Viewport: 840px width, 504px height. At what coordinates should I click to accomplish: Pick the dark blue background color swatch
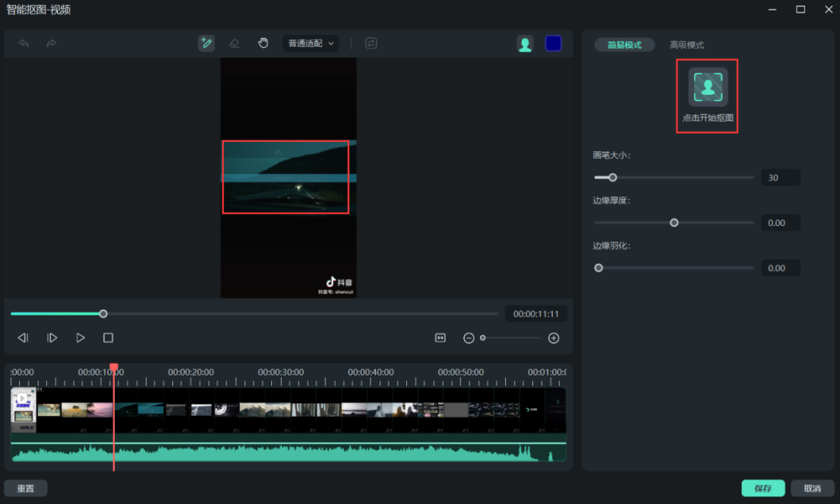tap(553, 43)
